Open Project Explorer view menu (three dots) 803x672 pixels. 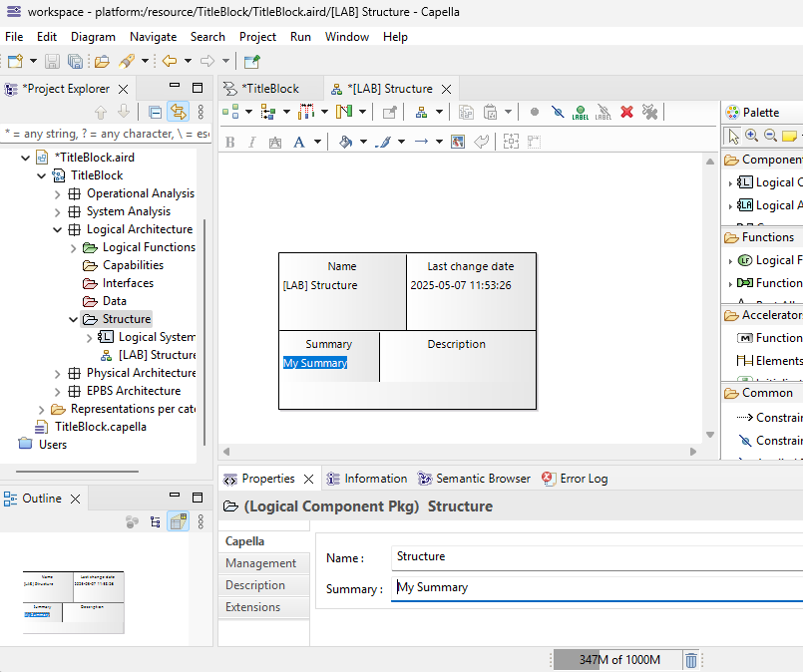201,112
